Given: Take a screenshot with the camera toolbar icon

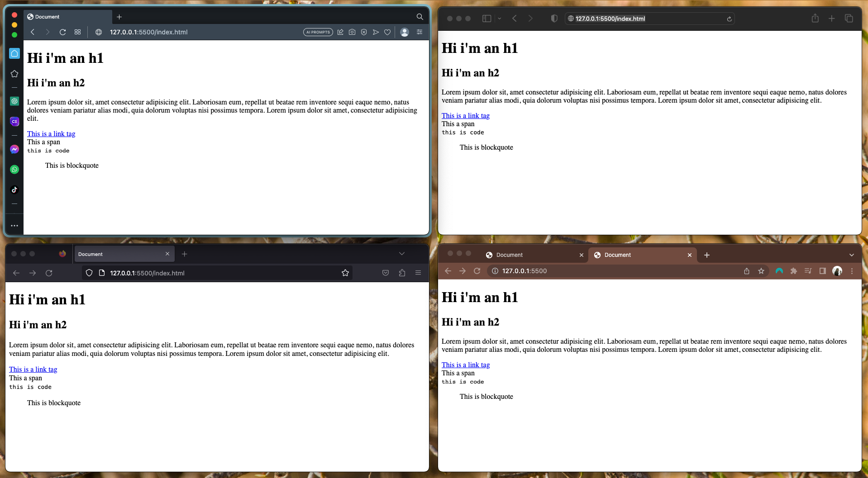Looking at the screenshot, I should tap(352, 32).
